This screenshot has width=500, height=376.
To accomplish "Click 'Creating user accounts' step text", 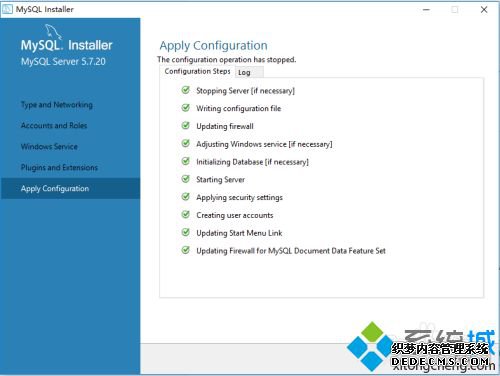I will 235,215.
